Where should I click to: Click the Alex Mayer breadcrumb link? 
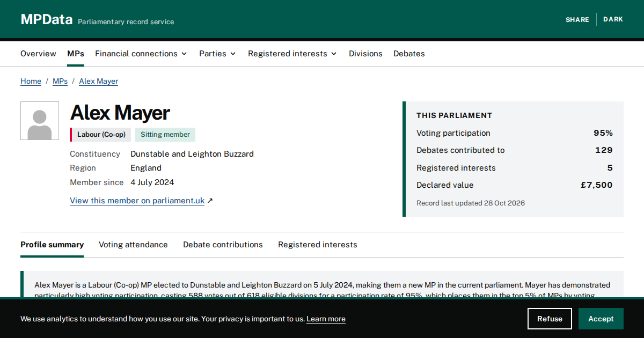[x=98, y=81]
